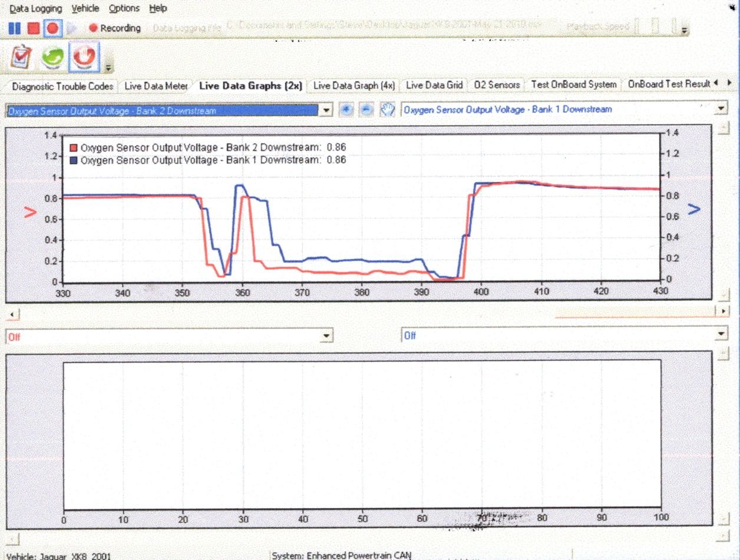Zoom in on the upper graph

tap(348, 110)
